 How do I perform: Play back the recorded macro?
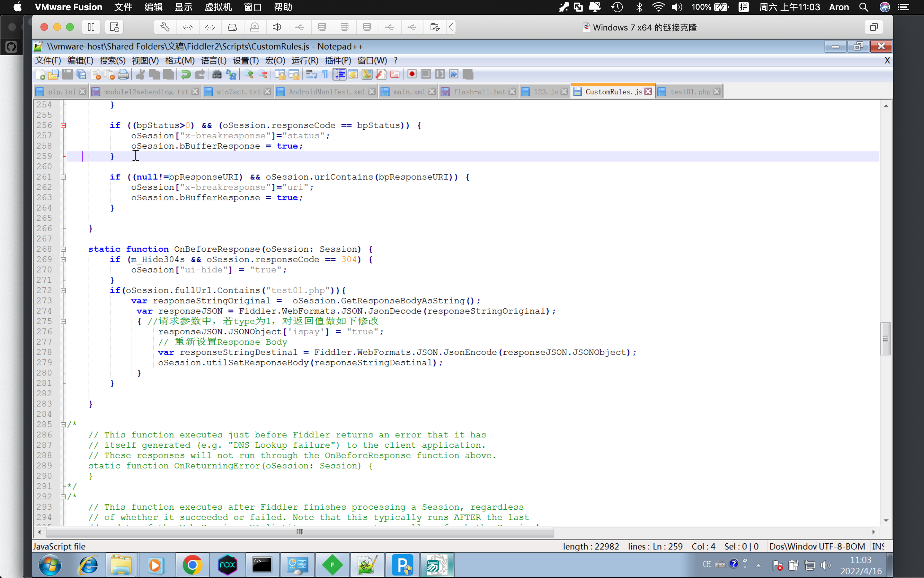pyautogui.click(x=440, y=74)
